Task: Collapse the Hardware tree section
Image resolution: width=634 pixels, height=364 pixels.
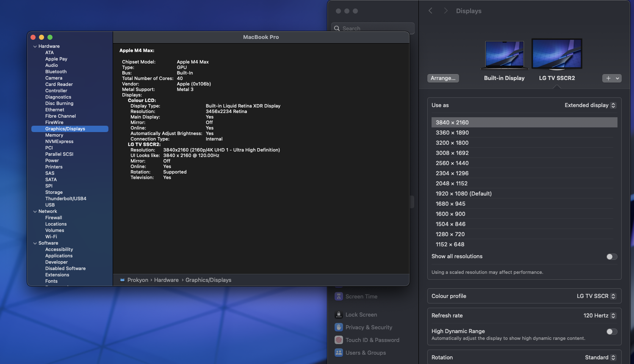Action: click(35, 47)
